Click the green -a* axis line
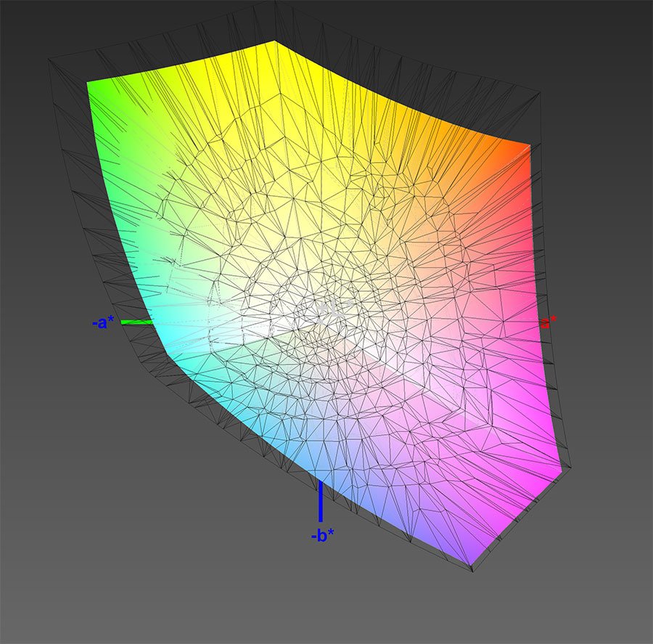This screenshot has height=644, width=653. (137, 322)
